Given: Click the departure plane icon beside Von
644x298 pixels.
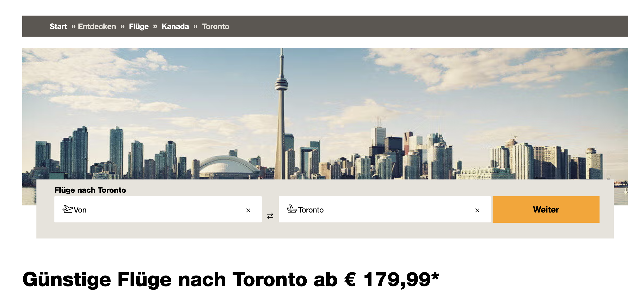Looking at the screenshot, I should (67, 209).
